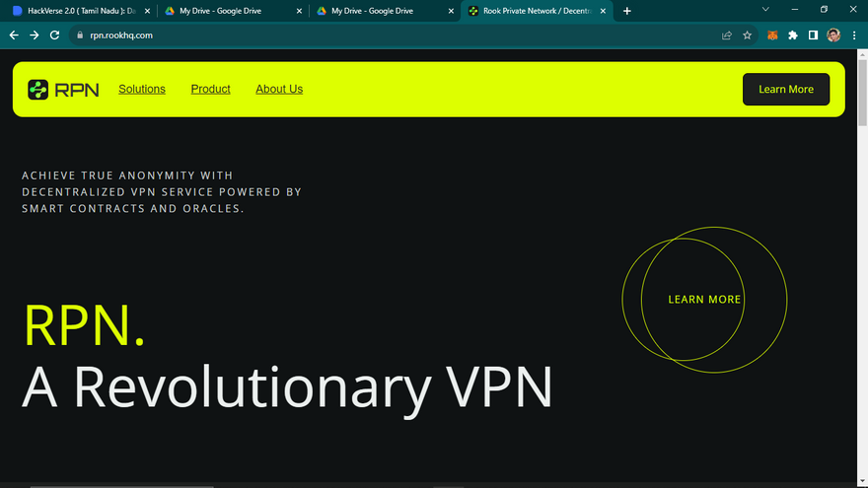This screenshot has width=868, height=488.
Task: Share this page using the share icon
Action: pos(727,35)
